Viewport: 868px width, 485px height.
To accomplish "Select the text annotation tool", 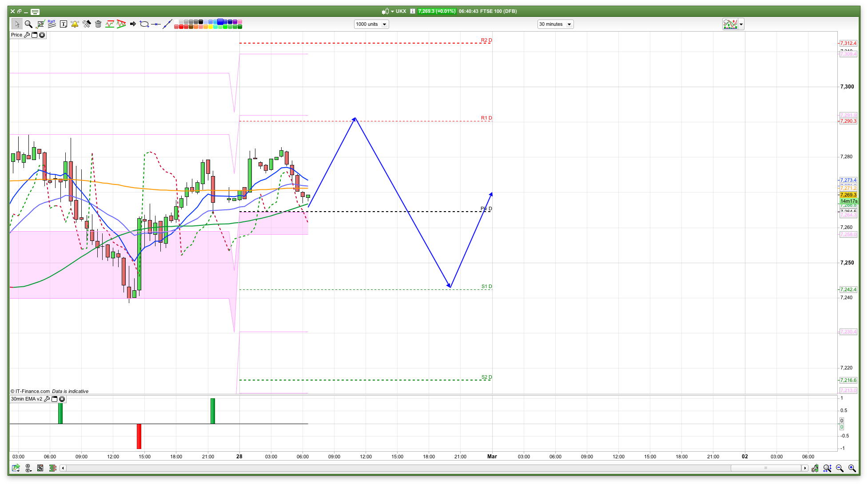I will coord(63,24).
